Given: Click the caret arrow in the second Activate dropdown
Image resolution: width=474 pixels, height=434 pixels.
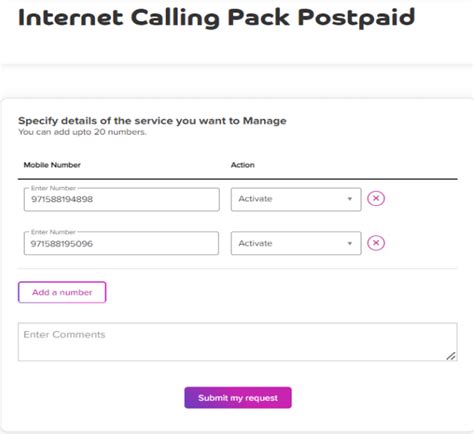Looking at the screenshot, I should coord(349,243).
